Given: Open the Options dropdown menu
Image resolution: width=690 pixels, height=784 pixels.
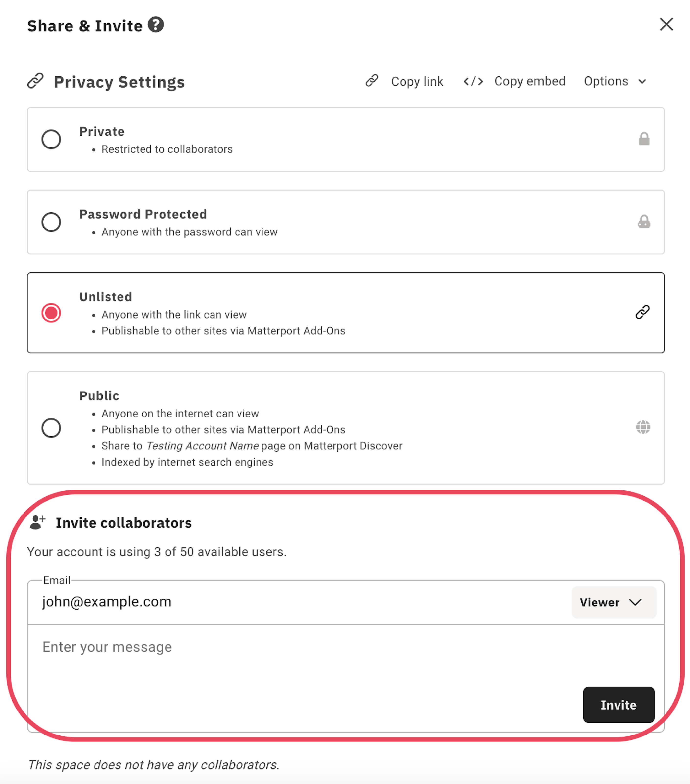Looking at the screenshot, I should point(615,81).
